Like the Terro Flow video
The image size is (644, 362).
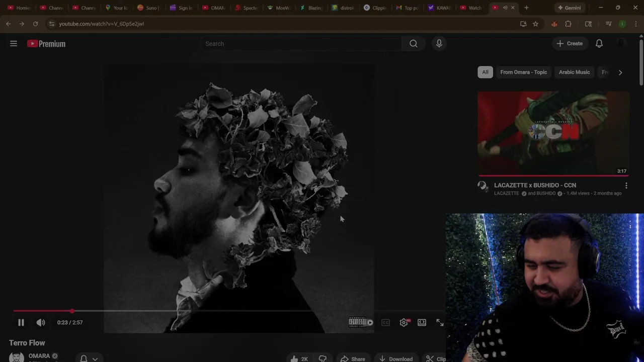coord(299,358)
